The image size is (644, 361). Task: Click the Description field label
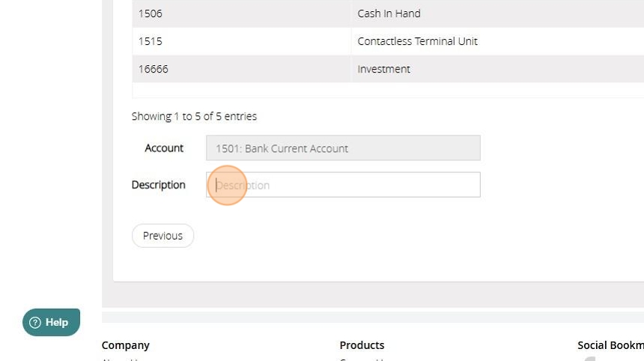[159, 185]
